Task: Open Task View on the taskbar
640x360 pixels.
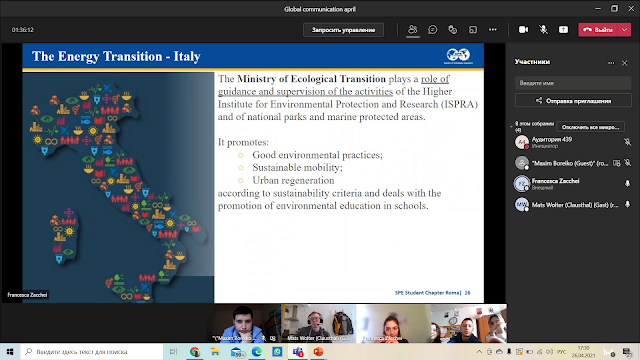Action: click(x=173, y=351)
